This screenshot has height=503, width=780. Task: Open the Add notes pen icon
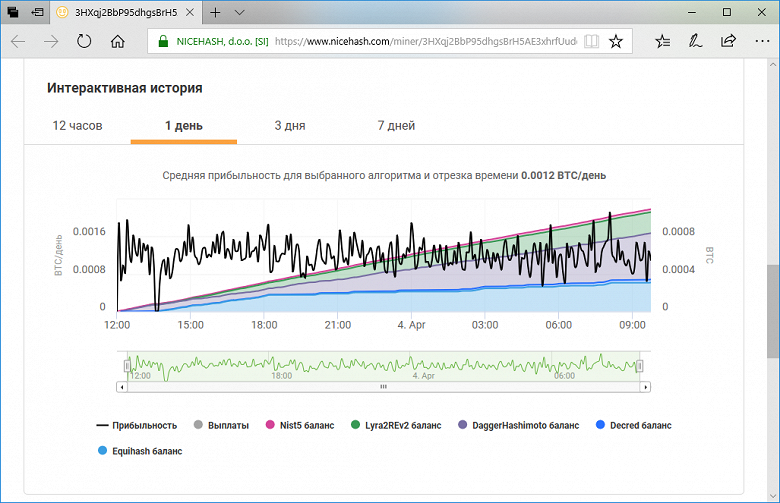pos(695,41)
